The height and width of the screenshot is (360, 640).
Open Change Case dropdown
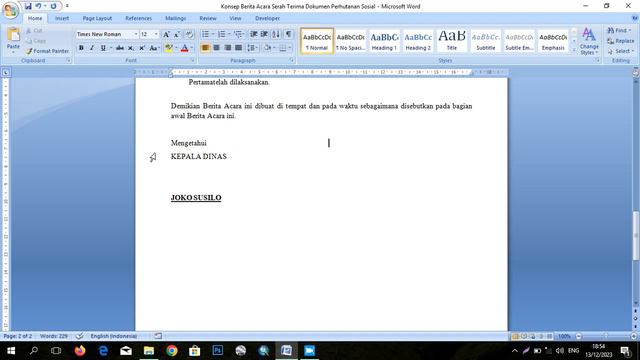[154, 48]
